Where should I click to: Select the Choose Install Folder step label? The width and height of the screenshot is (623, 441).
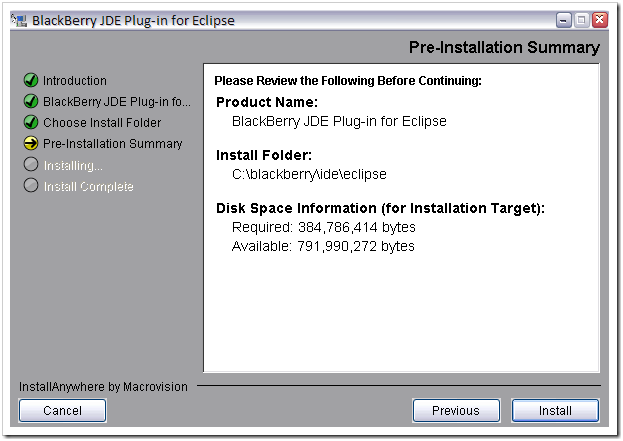(102, 123)
